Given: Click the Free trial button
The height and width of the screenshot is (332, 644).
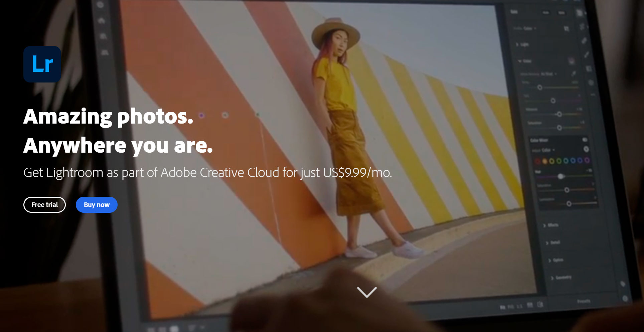Looking at the screenshot, I should coord(44,205).
